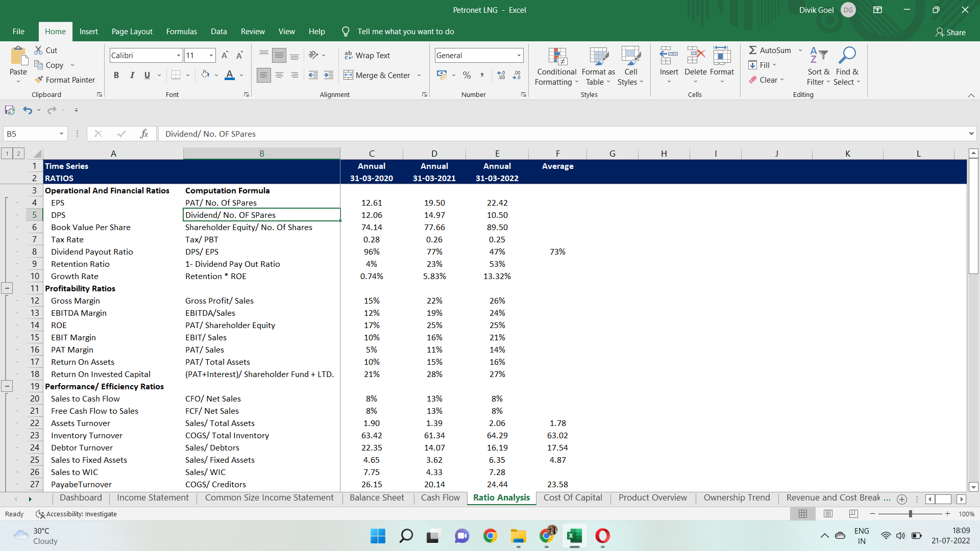Screen dimensions: 980x551
Task: Open the Insert ribbon tab
Action: click(88, 32)
